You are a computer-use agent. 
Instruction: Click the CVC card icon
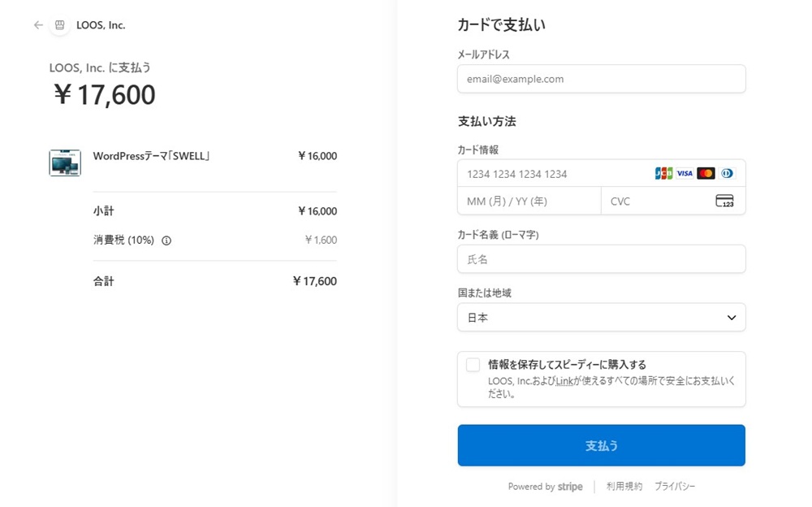[724, 201]
